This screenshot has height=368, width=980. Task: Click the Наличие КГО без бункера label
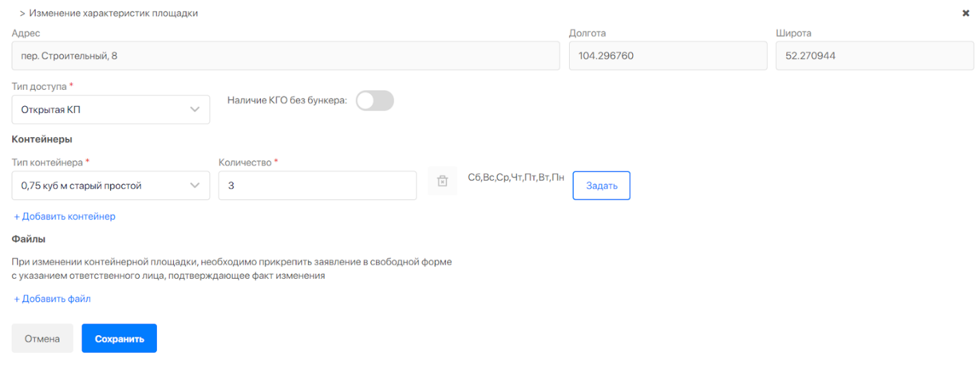[x=287, y=101]
